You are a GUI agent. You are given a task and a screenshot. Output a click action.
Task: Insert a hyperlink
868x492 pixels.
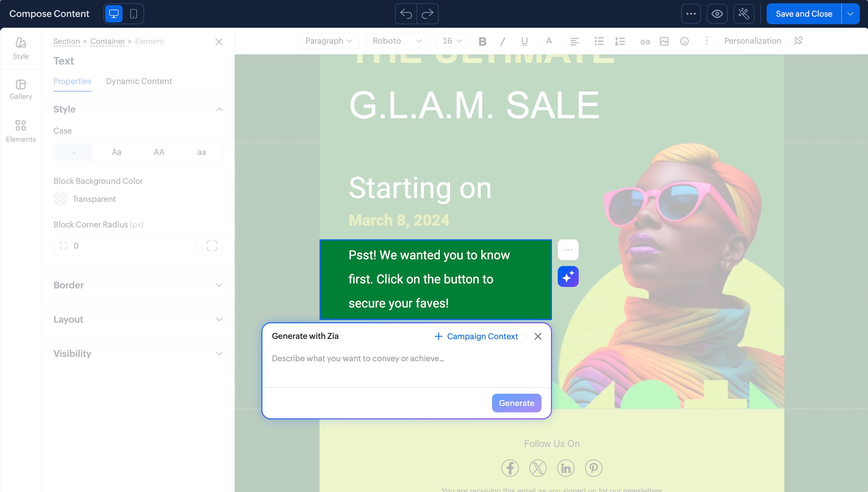645,42
